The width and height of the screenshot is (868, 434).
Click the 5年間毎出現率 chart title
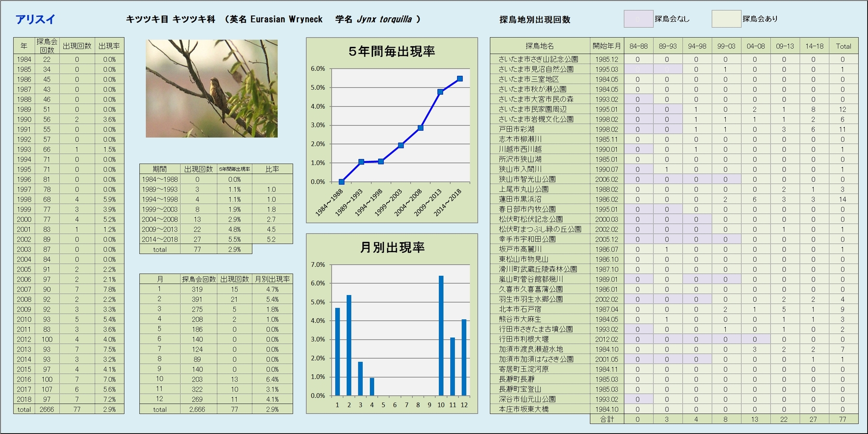click(x=392, y=51)
